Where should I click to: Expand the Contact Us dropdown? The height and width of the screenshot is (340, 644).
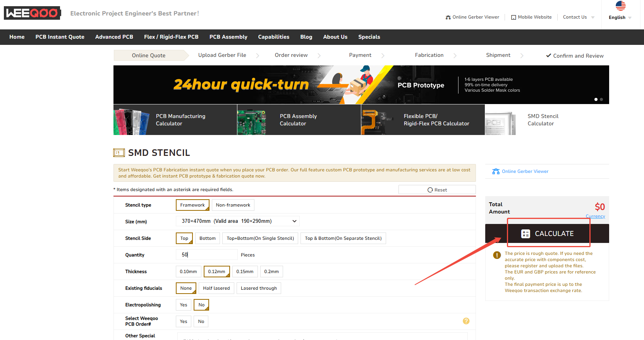(578, 17)
